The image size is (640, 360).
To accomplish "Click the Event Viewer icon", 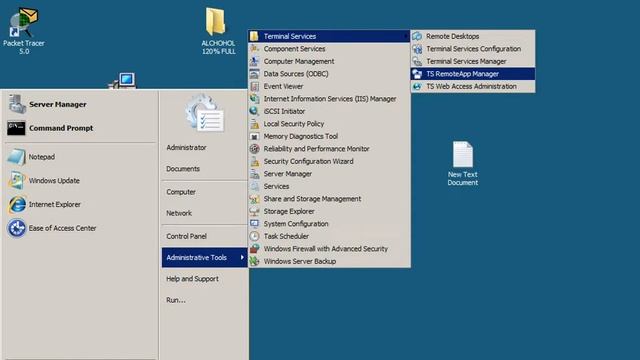I will (x=254, y=86).
